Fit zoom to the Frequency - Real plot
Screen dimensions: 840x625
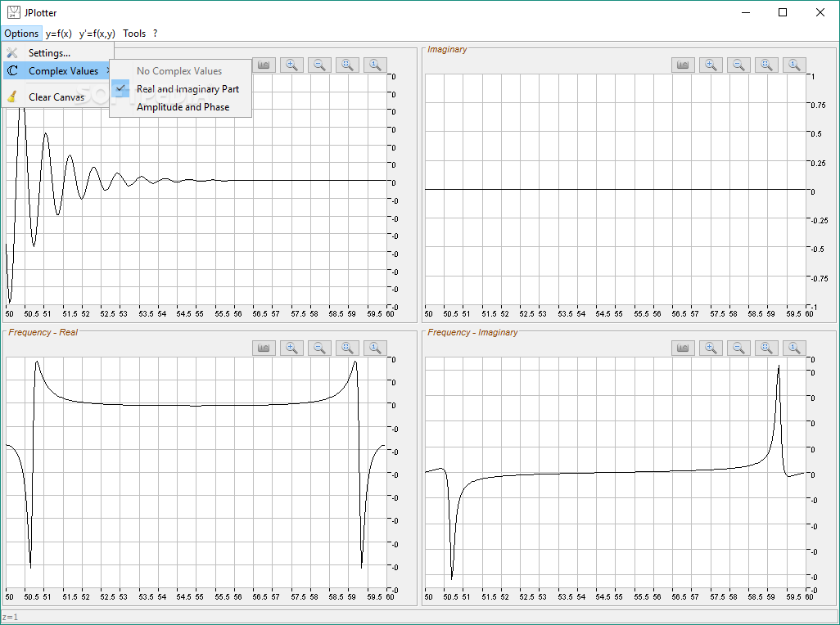point(347,348)
